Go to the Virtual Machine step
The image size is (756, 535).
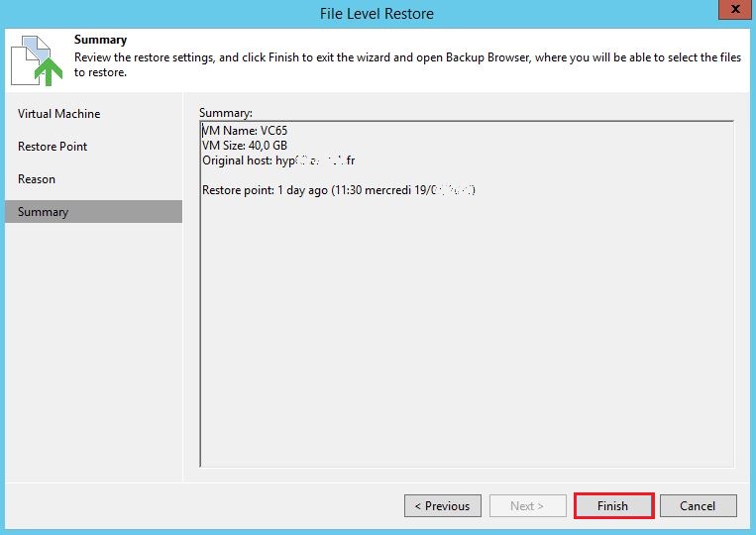[x=58, y=114]
